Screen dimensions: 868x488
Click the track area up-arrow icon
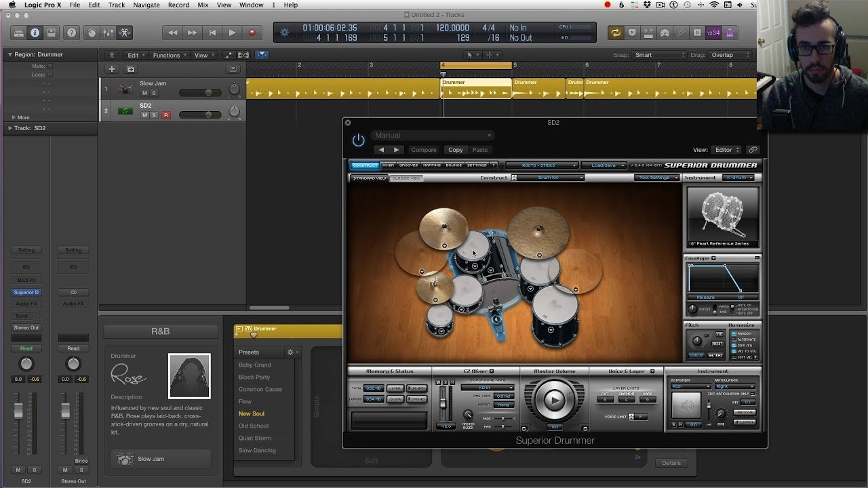click(x=112, y=56)
